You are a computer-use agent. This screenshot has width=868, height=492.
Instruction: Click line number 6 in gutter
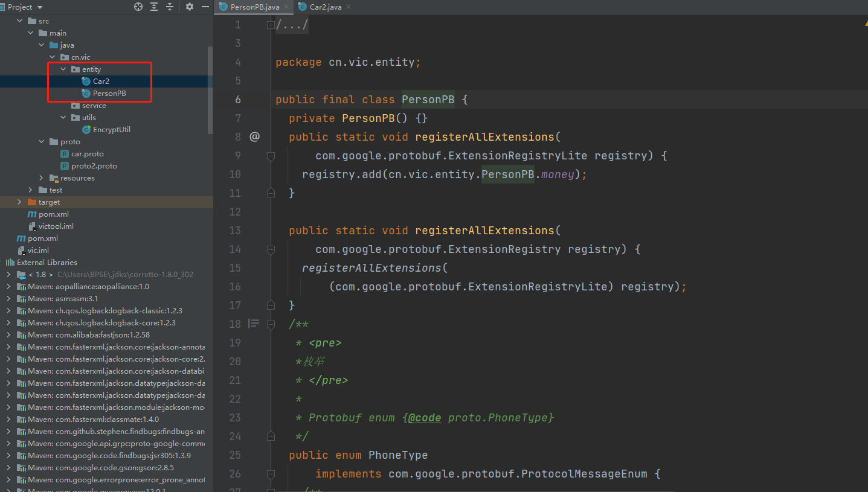point(238,100)
